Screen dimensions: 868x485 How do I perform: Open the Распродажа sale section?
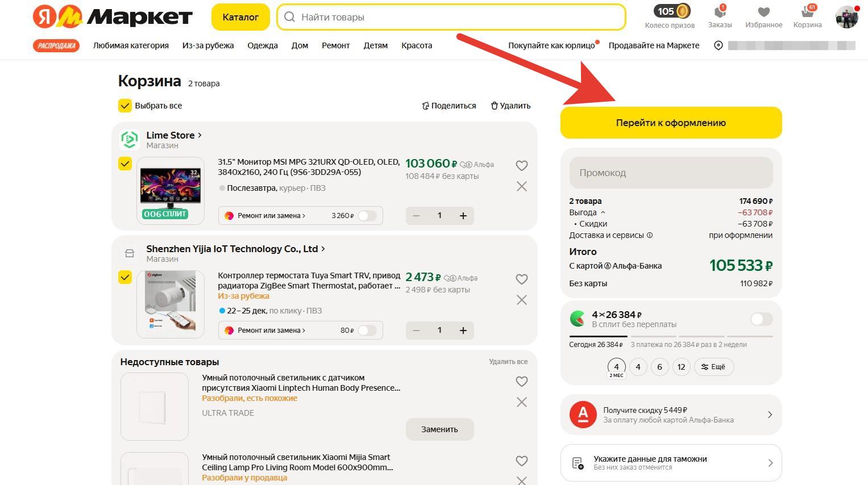point(56,45)
